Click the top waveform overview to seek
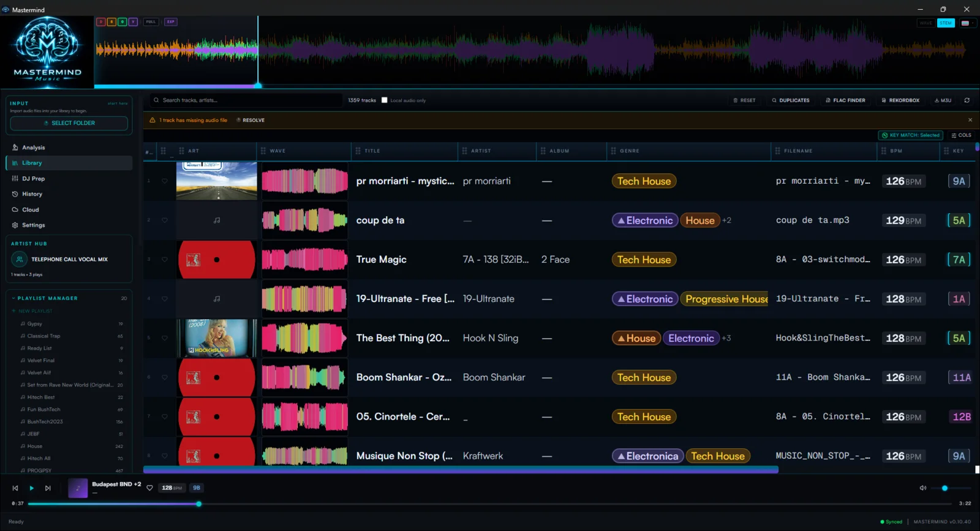980x531 pixels. click(x=536, y=52)
